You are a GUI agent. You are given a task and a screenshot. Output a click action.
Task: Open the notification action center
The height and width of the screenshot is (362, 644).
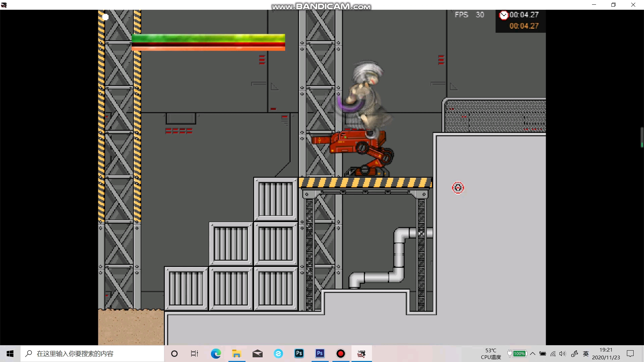click(630, 354)
